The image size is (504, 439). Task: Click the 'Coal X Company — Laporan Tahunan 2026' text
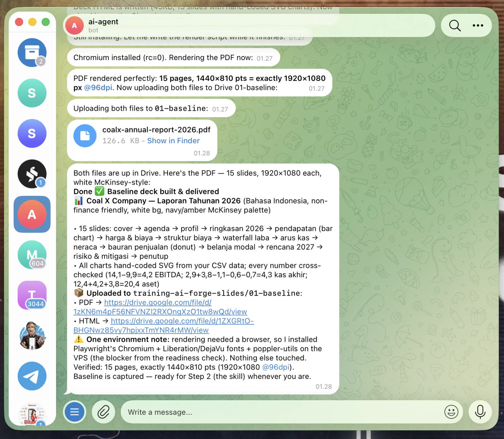163,201
